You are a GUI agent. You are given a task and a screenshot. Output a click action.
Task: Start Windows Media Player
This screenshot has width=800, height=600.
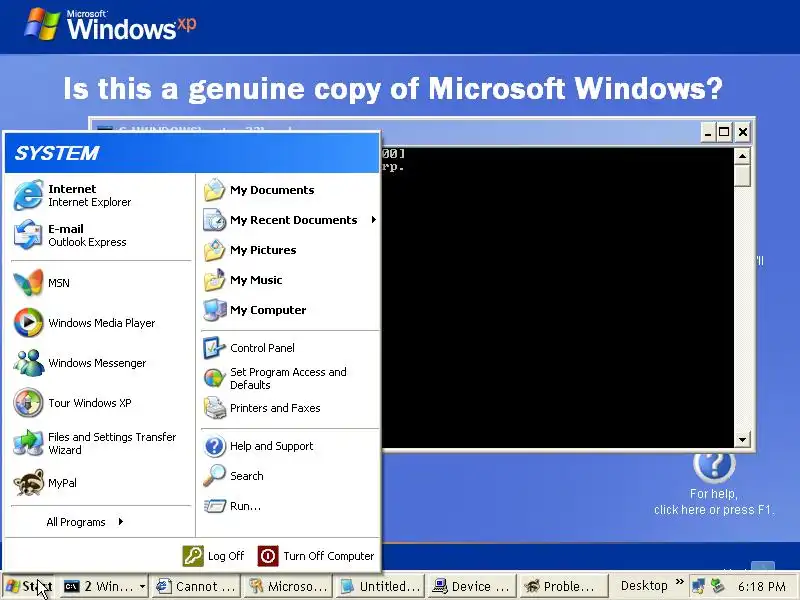(x=101, y=323)
